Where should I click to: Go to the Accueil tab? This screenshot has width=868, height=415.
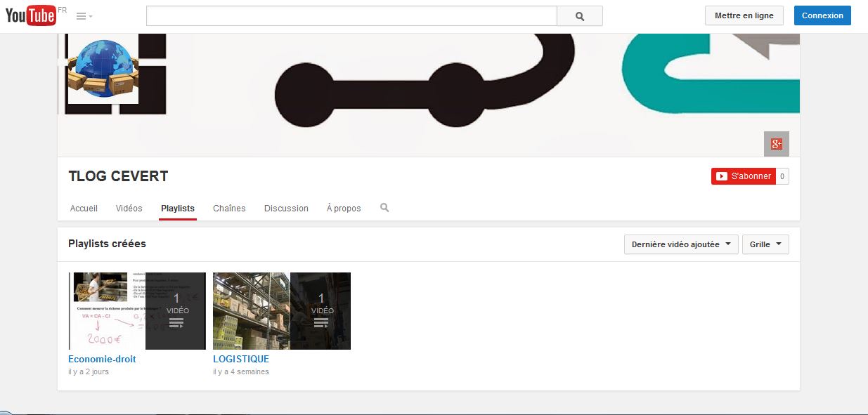(x=84, y=209)
